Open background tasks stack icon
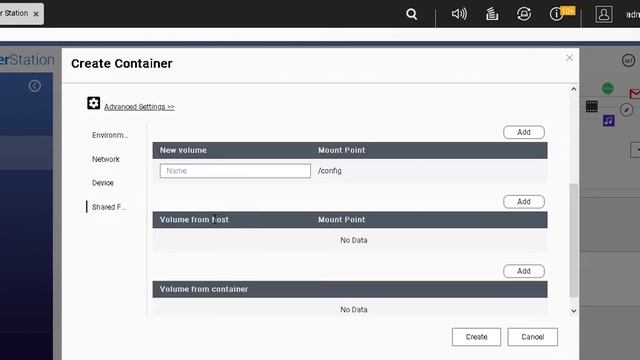Image resolution: width=640 pixels, height=360 pixels. (492, 14)
